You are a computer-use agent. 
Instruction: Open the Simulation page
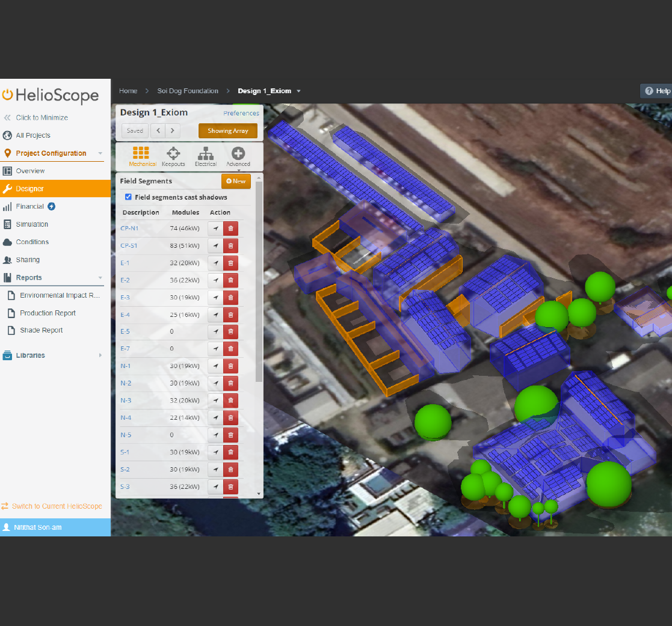pos(32,224)
